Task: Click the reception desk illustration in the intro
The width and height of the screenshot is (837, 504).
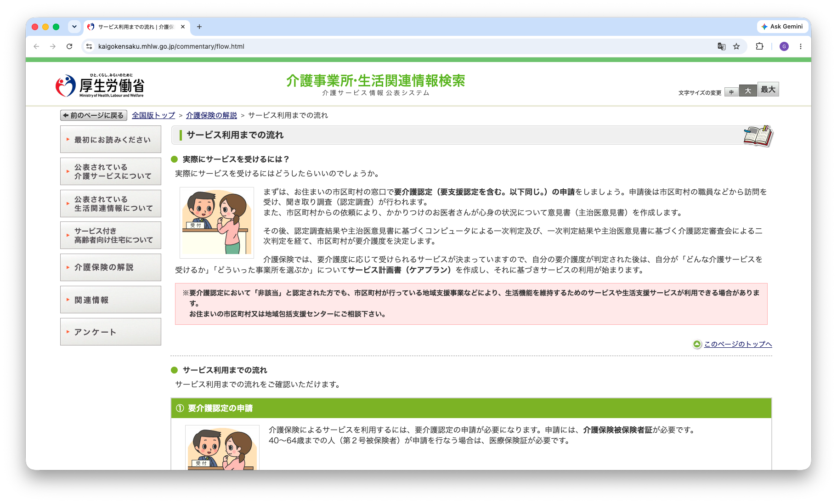Action: coord(217,222)
